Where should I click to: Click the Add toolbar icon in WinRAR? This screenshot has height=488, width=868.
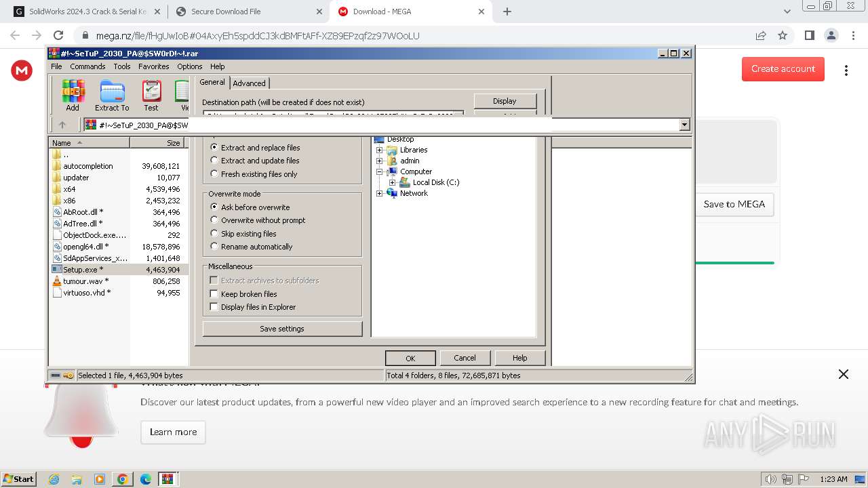73,96
